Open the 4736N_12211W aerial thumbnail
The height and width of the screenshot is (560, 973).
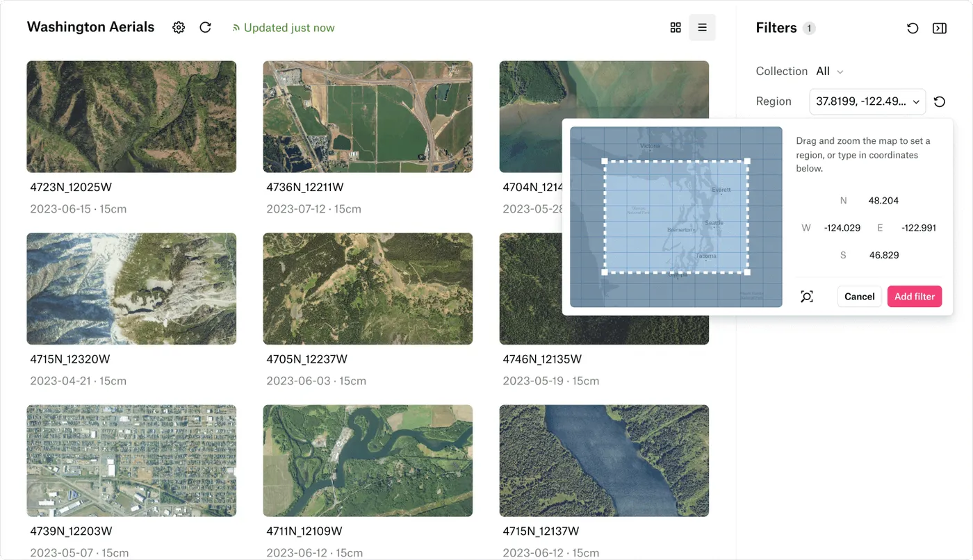(x=368, y=117)
